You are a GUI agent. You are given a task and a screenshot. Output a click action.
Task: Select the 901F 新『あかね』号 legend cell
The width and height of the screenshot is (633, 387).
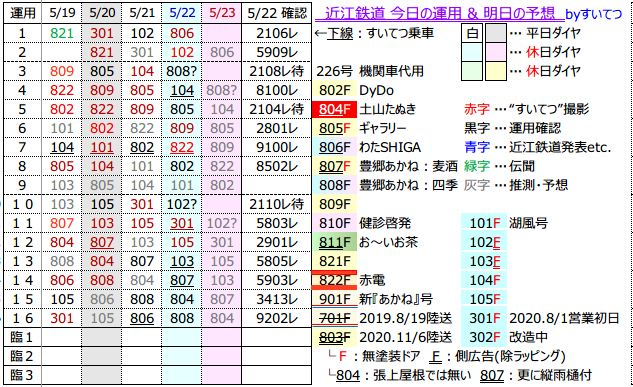click(334, 299)
